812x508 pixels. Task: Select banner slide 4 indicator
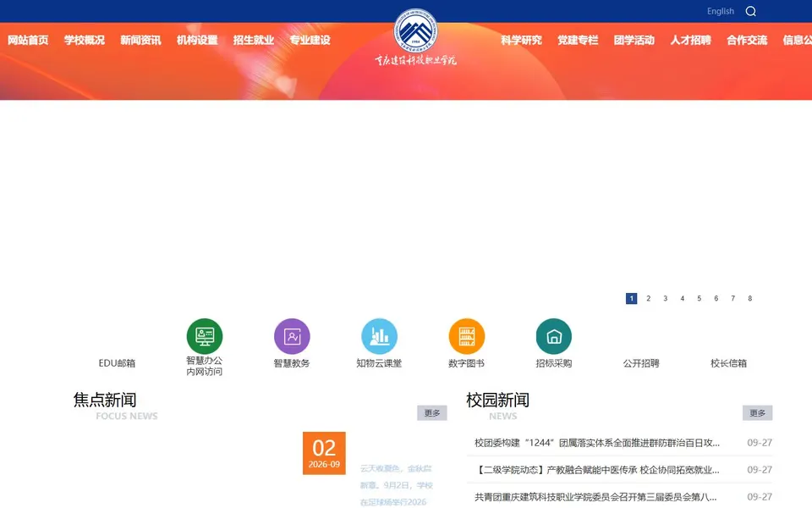pos(682,299)
